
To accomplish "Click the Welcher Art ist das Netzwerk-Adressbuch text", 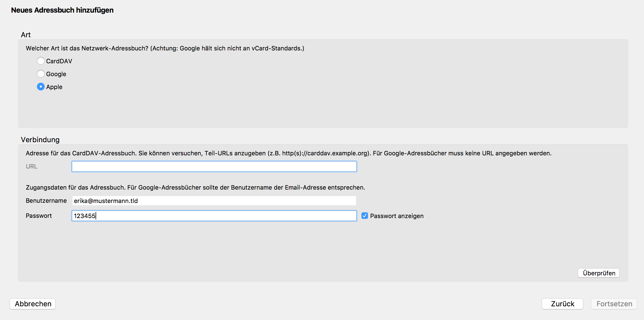I will point(165,48).
